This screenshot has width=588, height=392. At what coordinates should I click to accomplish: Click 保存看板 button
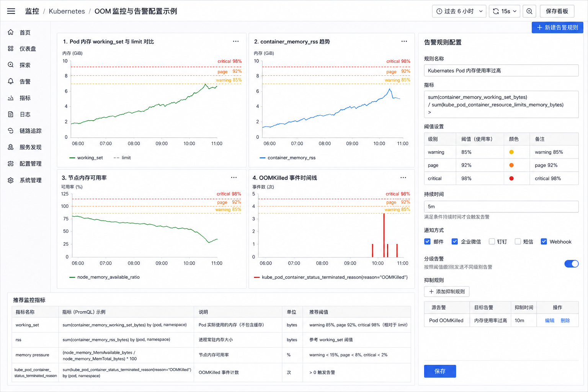click(x=557, y=11)
